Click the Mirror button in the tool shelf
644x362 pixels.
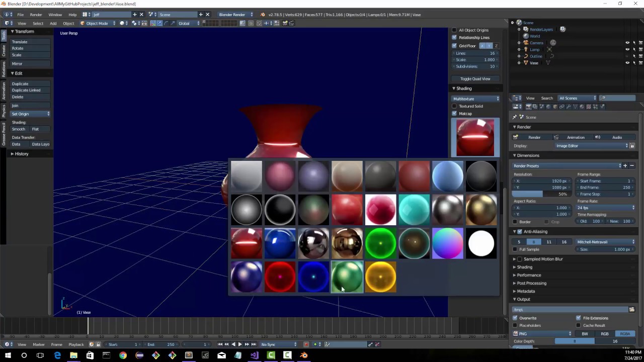point(31,64)
